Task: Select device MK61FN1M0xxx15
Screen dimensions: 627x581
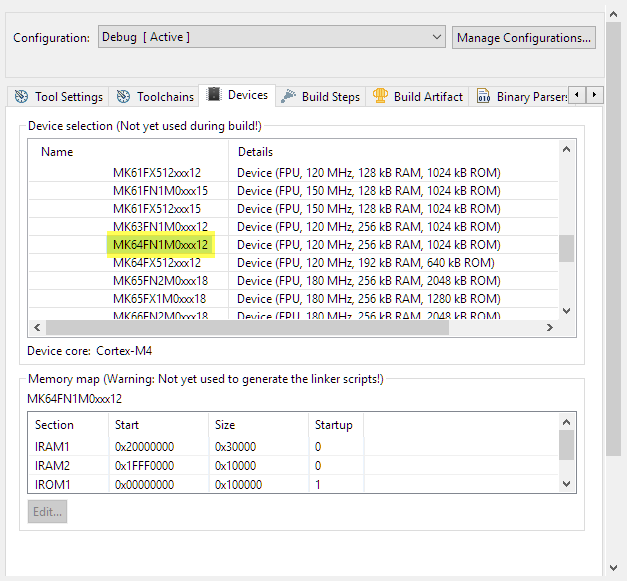Action: [x=160, y=191]
